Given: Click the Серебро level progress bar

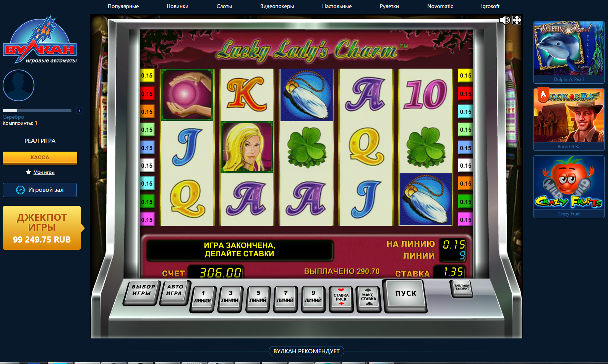Looking at the screenshot, I should point(37,111).
